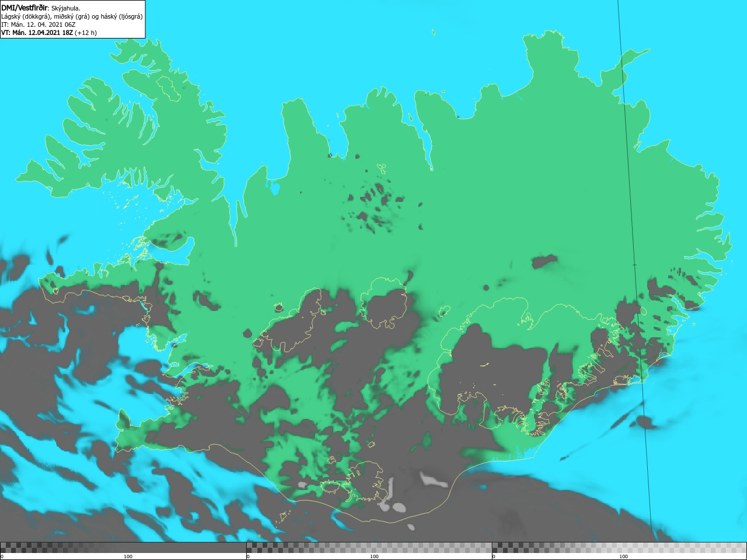Screen dimensions: 747x560
Task: Click the "VT: Mán. 12.04.2021 18Z (+12 h)" line
Action: [49, 33]
